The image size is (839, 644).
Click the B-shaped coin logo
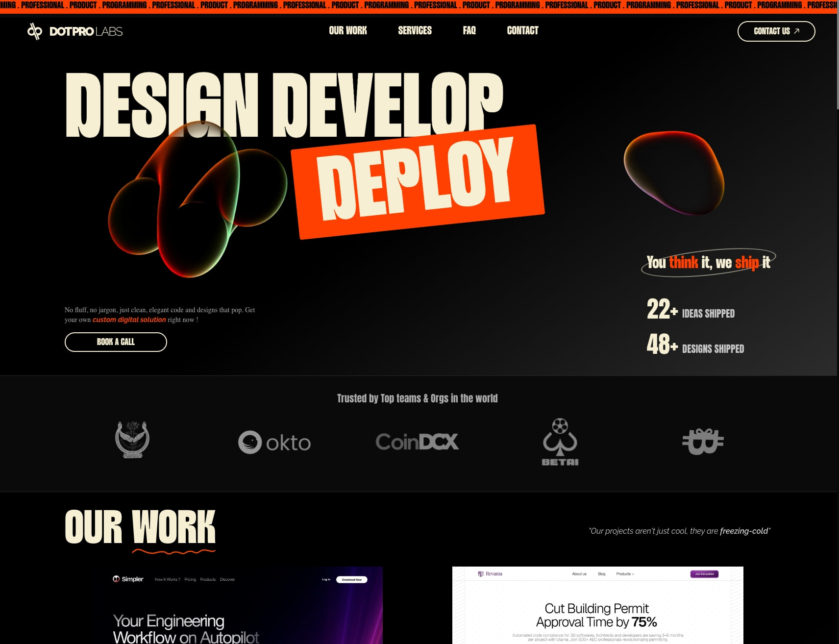tap(703, 441)
